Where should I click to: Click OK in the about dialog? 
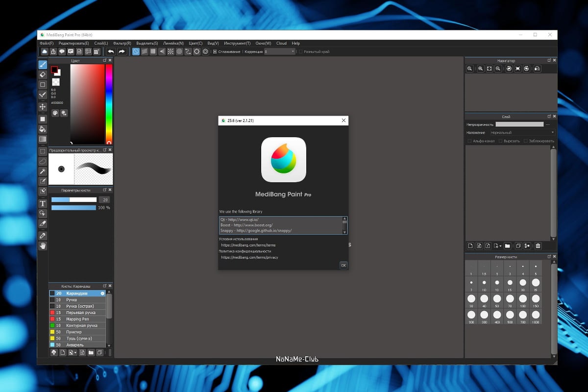coord(343,265)
